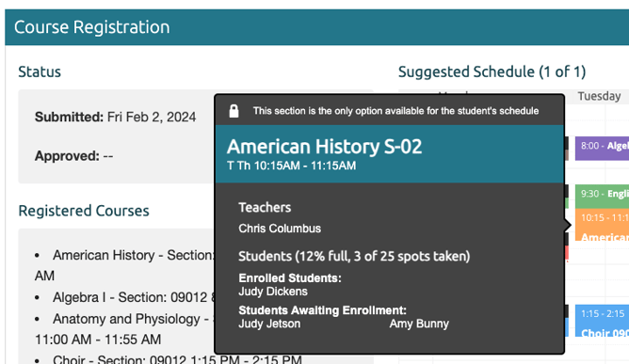Image resolution: width=629 pixels, height=364 pixels.
Task: Click the lock icon in the tooltip
Action: pos(234,111)
